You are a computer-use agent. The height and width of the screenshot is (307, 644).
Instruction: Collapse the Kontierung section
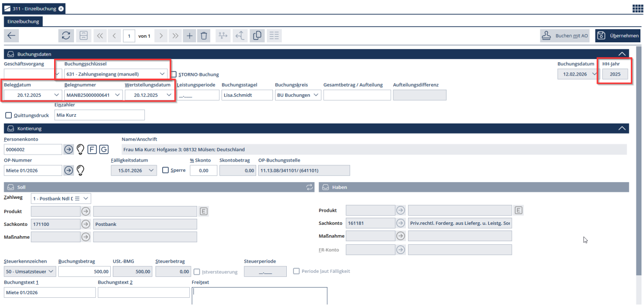622,129
